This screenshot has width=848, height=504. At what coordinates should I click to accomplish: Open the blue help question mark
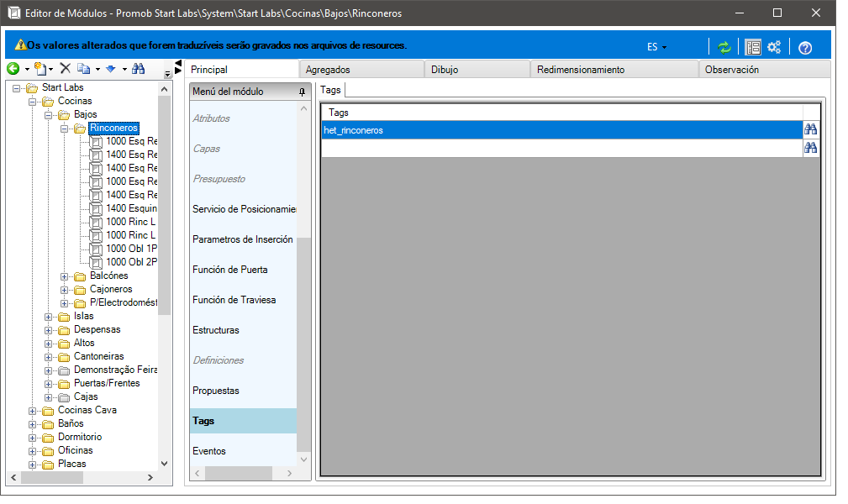pyautogui.click(x=805, y=48)
